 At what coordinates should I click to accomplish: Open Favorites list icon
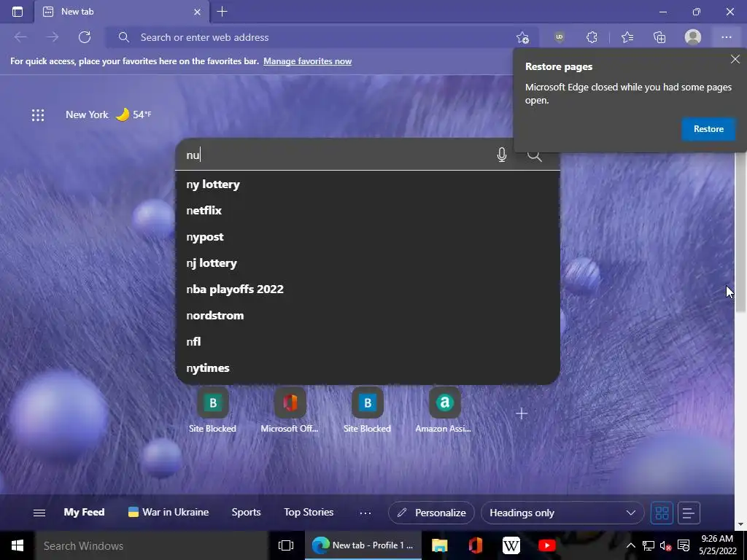pos(627,37)
